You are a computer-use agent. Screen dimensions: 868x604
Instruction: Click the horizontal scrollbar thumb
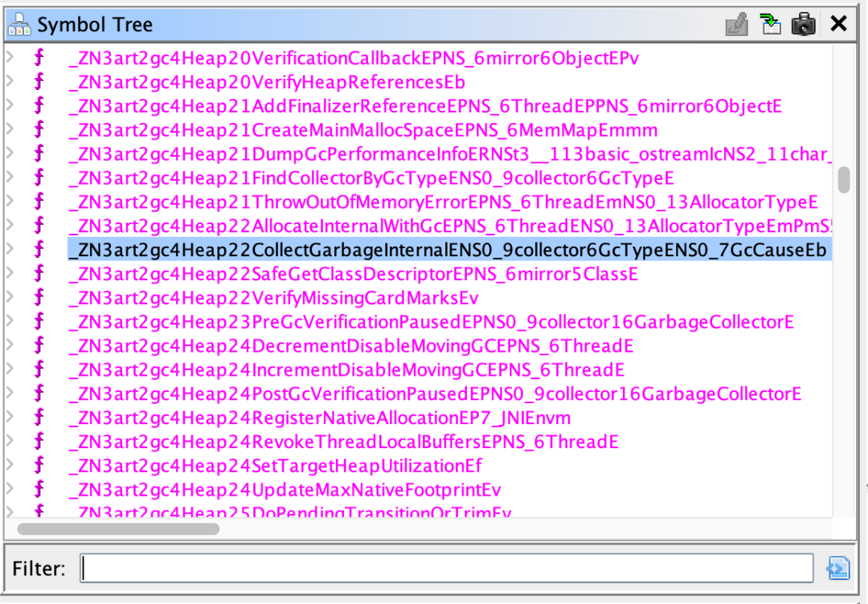coord(118,528)
